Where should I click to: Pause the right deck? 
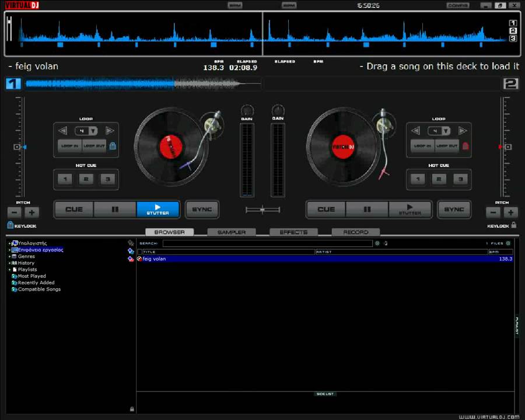click(x=367, y=209)
